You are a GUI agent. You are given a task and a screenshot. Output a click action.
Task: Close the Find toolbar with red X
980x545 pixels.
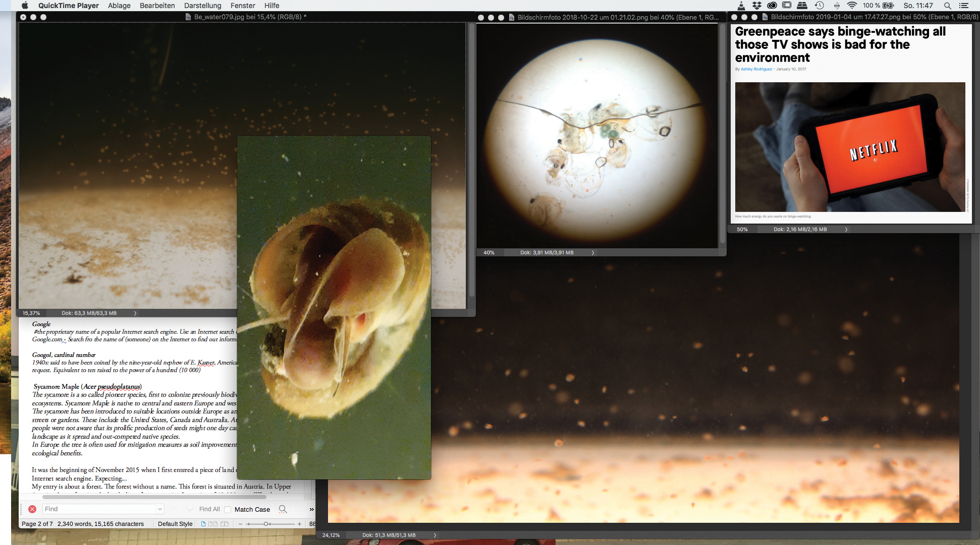click(32, 509)
